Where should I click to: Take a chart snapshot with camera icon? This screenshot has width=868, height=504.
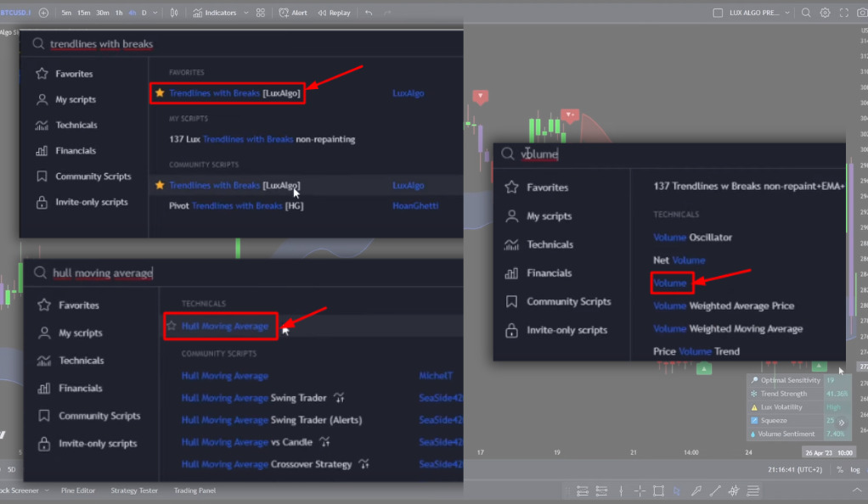pyautogui.click(x=862, y=13)
